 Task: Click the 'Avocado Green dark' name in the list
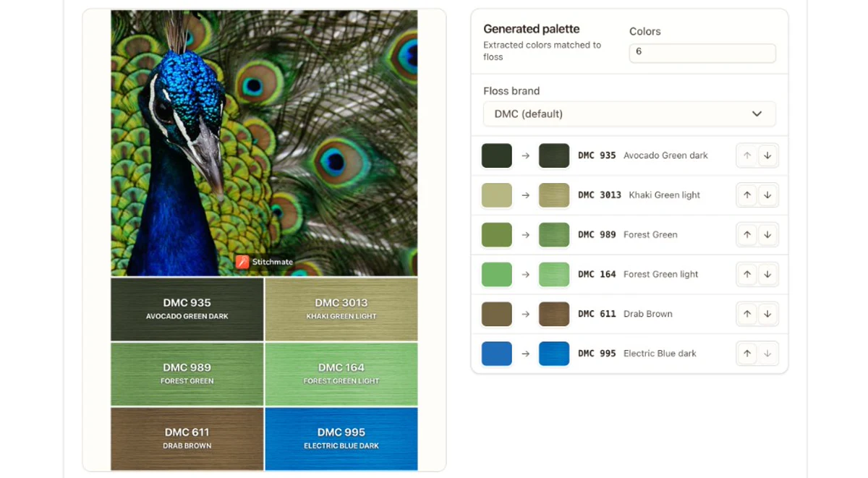(x=665, y=155)
